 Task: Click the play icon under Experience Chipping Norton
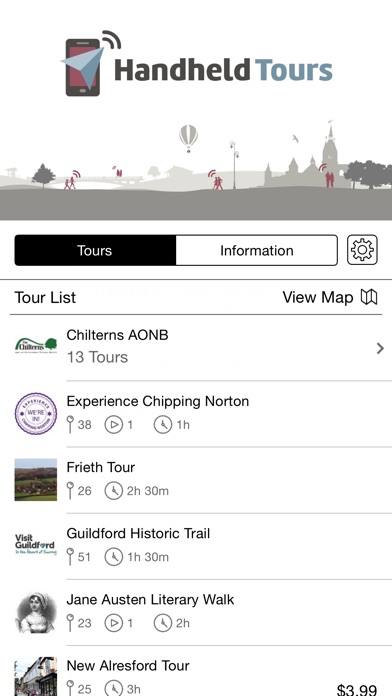114,425
